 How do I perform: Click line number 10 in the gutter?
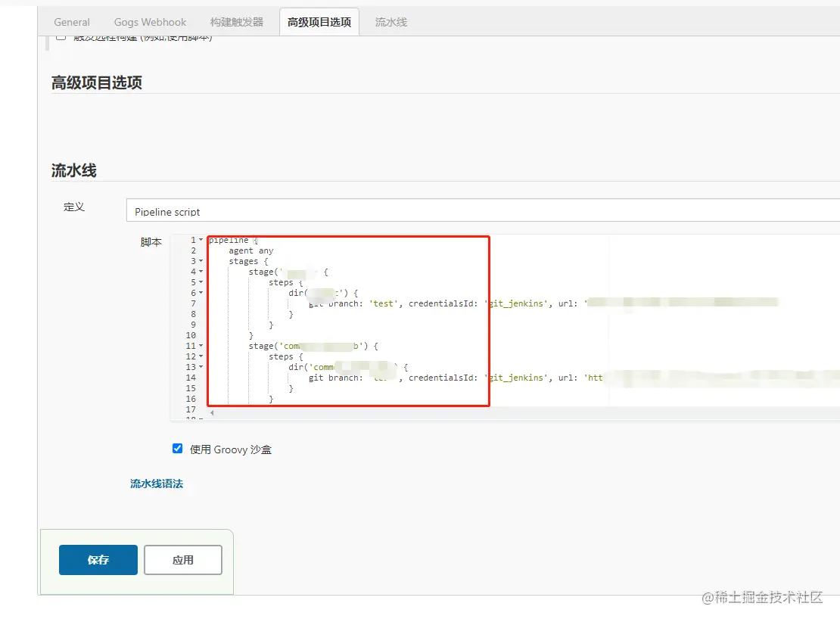pos(191,335)
